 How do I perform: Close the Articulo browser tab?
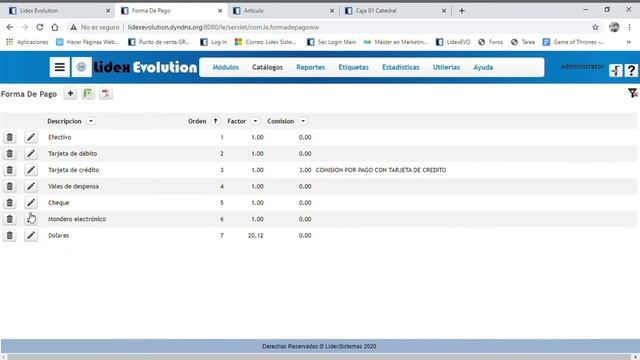tap(332, 11)
